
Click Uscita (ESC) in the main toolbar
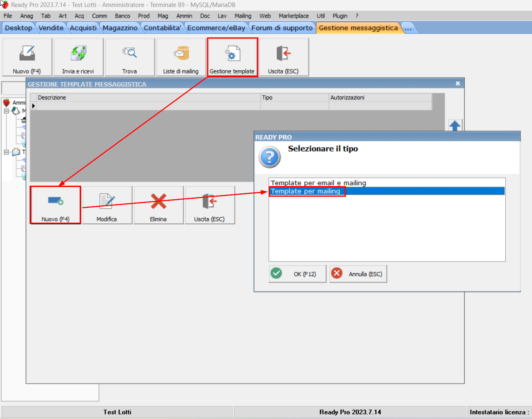point(284,57)
